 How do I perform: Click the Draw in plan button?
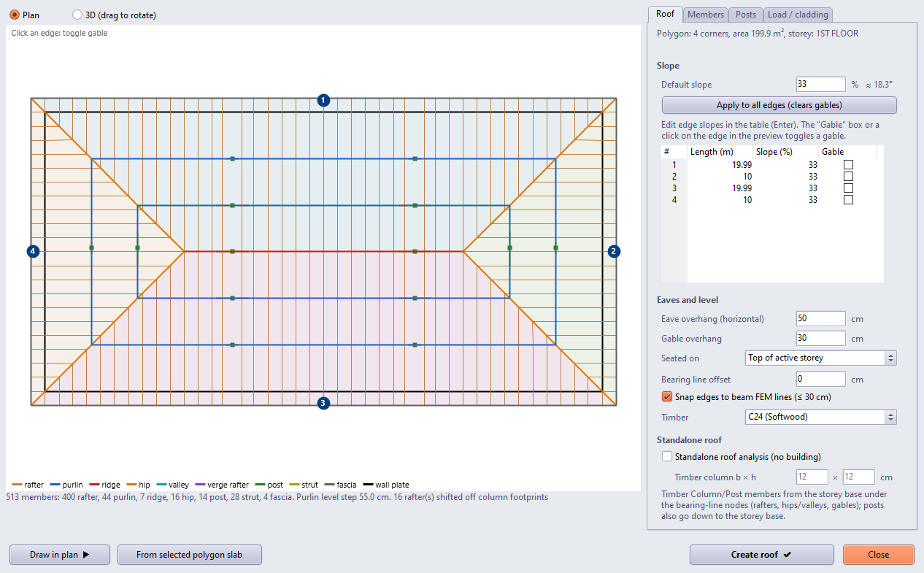click(60, 555)
